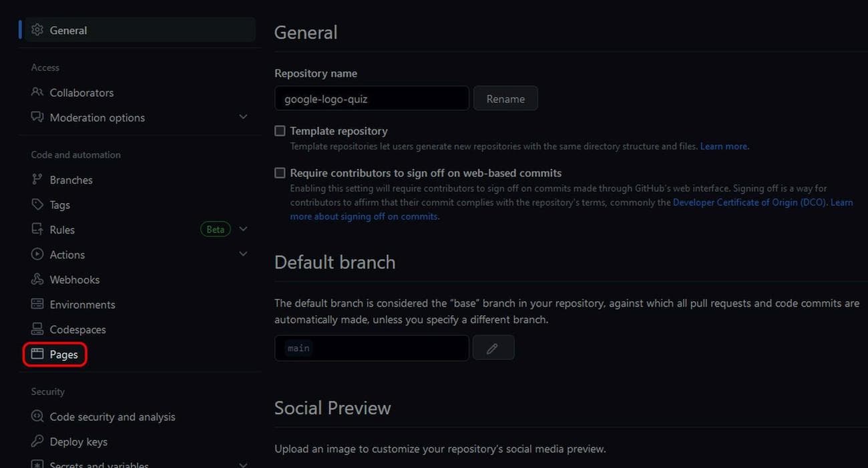Expand the Actions dropdown arrow

click(243, 254)
